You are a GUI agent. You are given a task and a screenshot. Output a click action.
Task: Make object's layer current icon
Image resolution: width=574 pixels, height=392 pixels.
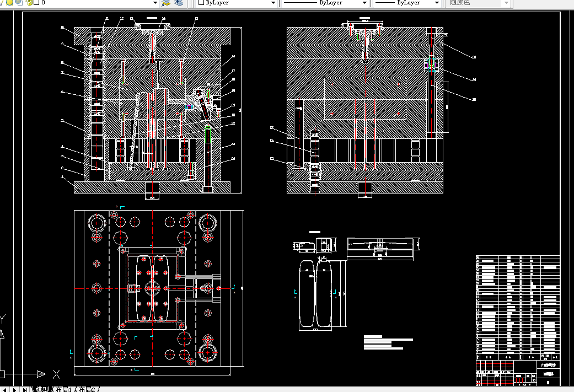tap(166, 3)
